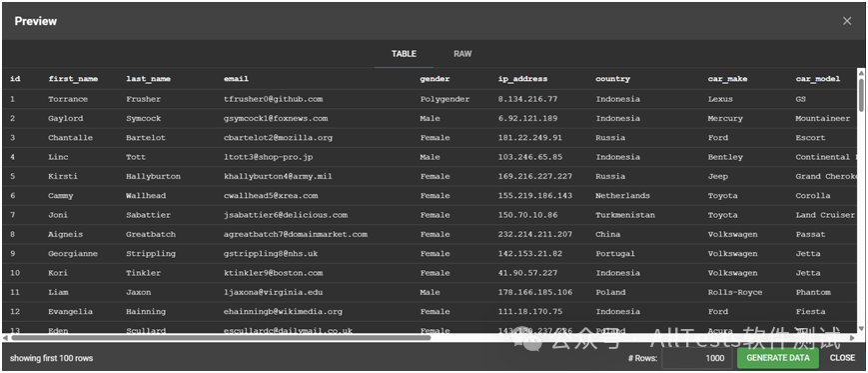Select the name Aigneis
The image size is (868, 373).
[x=65, y=234]
